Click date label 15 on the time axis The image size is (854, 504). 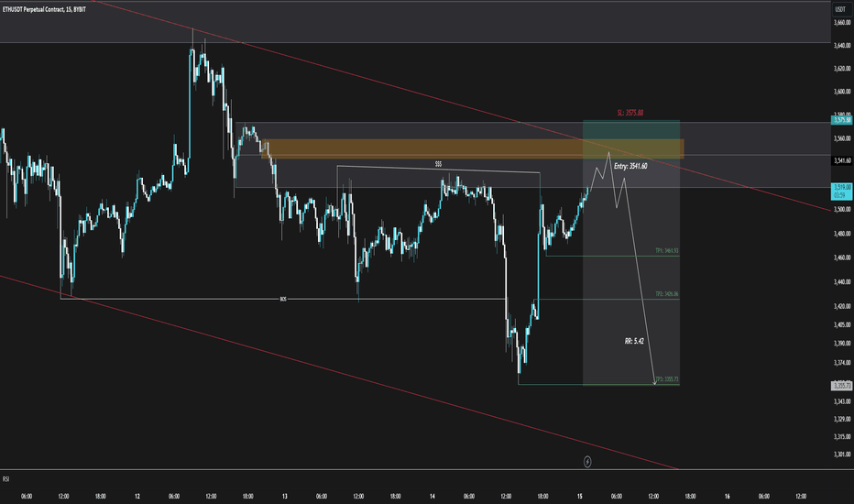(579, 497)
